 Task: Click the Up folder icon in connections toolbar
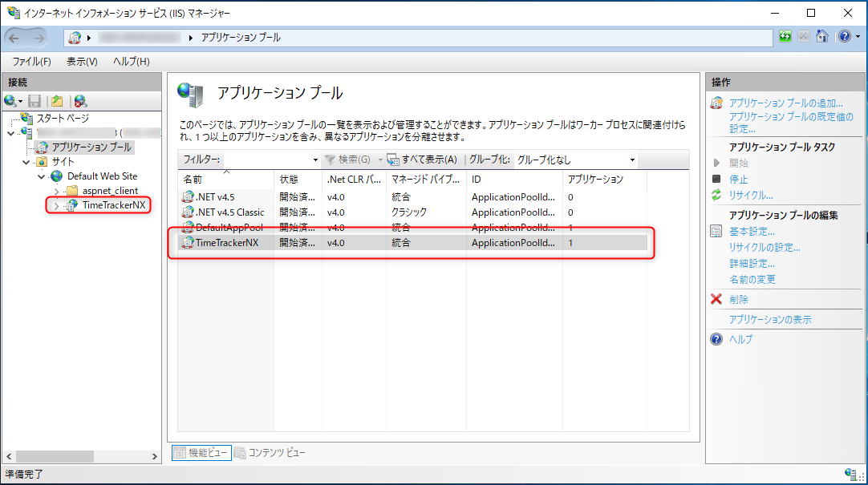(x=57, y=101)
